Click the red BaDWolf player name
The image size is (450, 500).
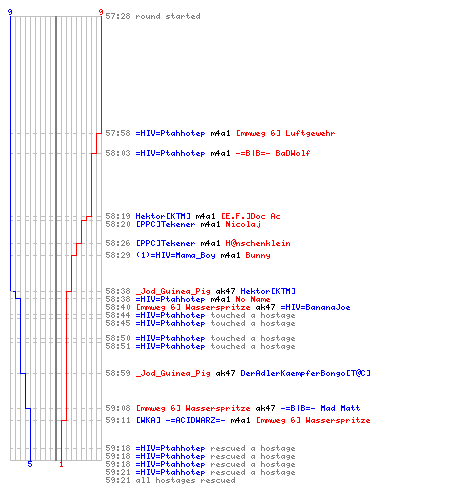point(293,153)
